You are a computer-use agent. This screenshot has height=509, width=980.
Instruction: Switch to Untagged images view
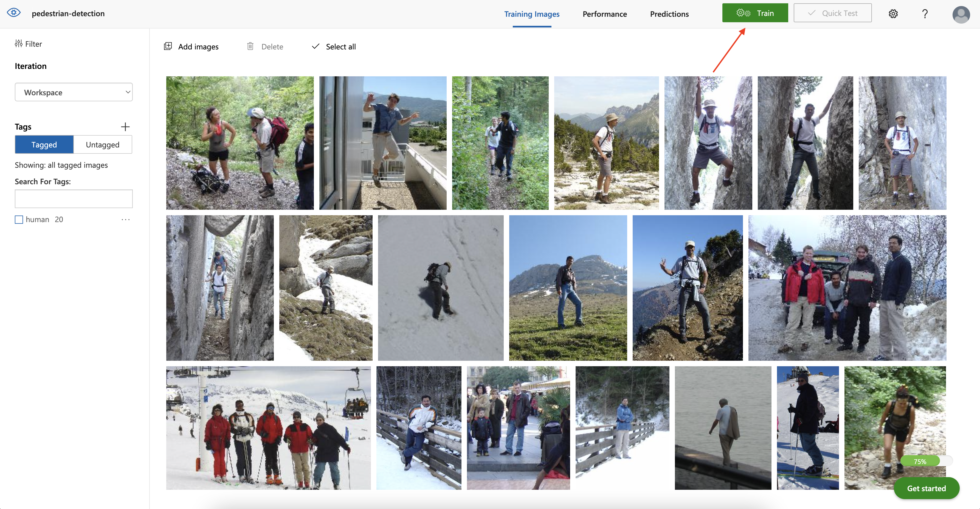[103, 145]
